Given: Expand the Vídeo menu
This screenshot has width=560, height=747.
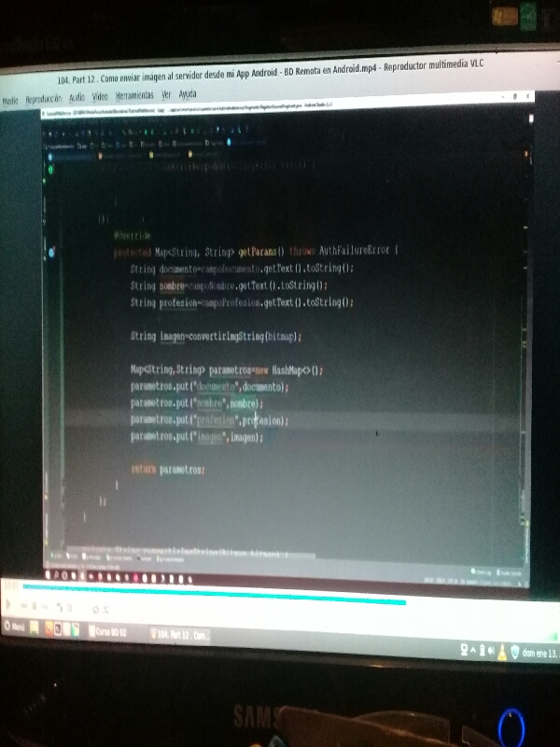Looking at the screenshot, I should pyautogui.click(x=100, y=96).
